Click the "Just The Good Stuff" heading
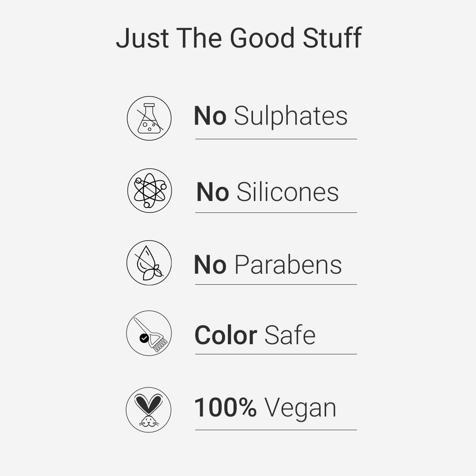The width and height of the screenshot is (476, 476). point(238,38)
